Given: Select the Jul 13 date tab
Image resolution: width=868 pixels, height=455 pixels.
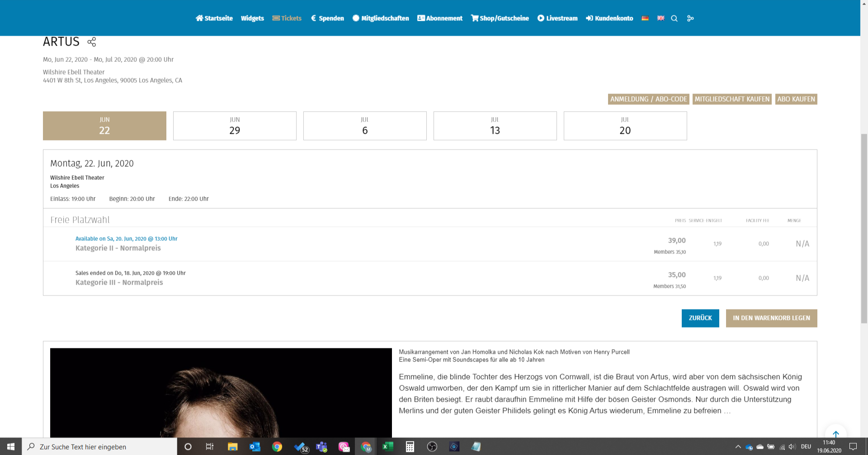Looking at the screenshot, I should [495, 126].
